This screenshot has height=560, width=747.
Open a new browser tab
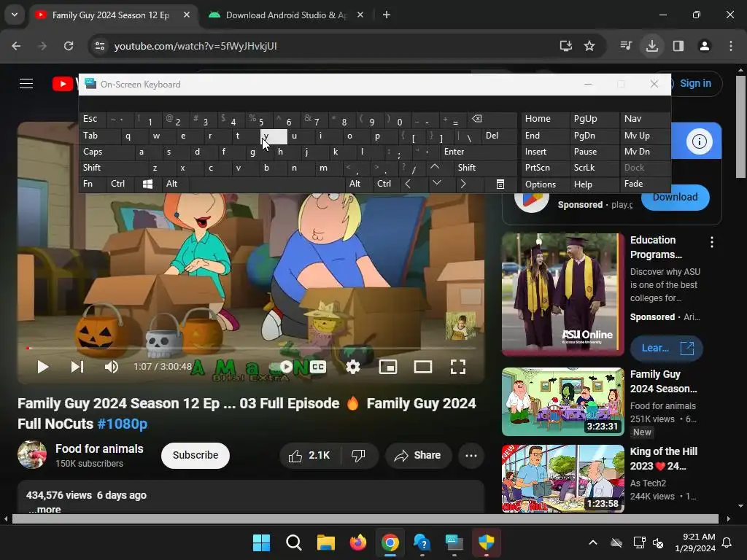click(387, 15)
